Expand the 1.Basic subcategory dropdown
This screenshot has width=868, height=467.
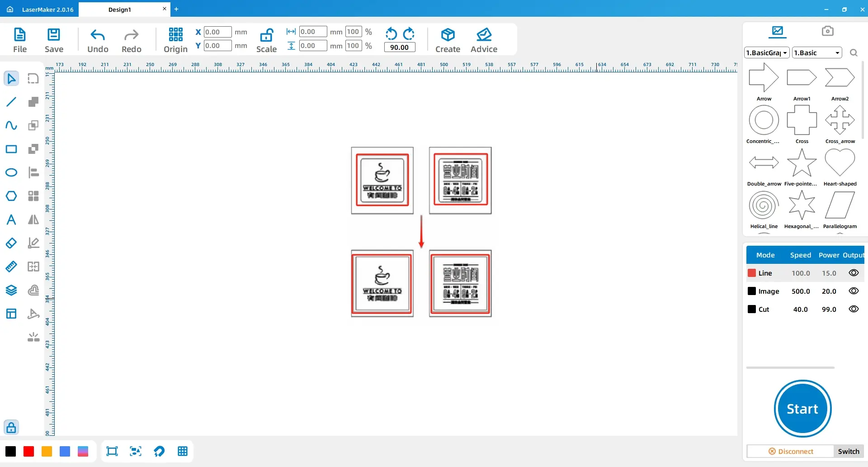[x=817, y=52]
